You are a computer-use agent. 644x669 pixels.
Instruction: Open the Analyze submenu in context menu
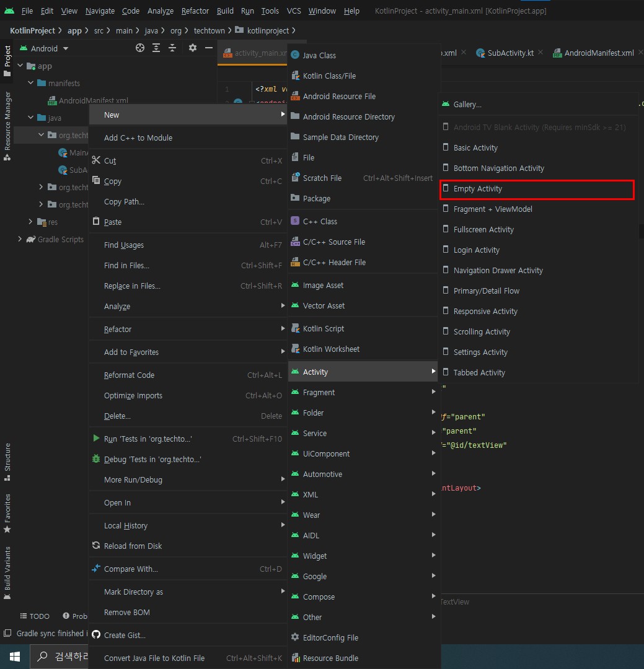click(x=188, y=306)
